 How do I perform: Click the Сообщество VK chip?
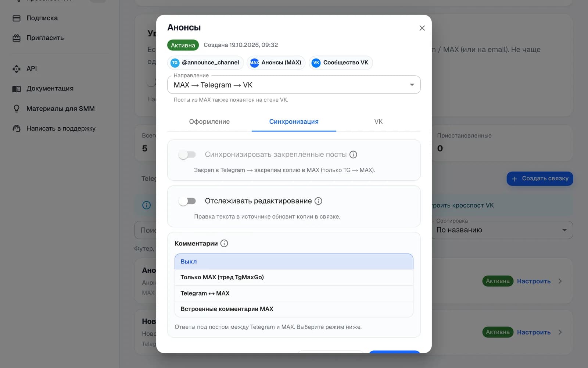click(x=341, y=63)
